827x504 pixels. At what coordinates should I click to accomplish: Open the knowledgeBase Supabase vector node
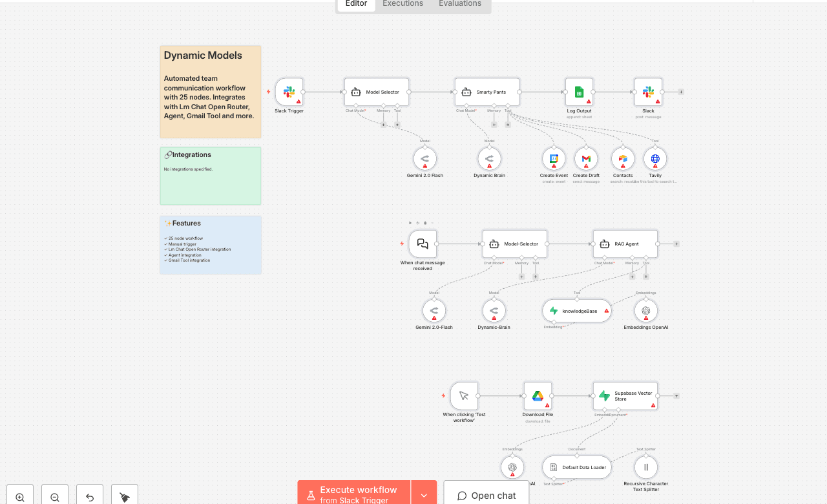pyautogui.click(x=576, y=311)
